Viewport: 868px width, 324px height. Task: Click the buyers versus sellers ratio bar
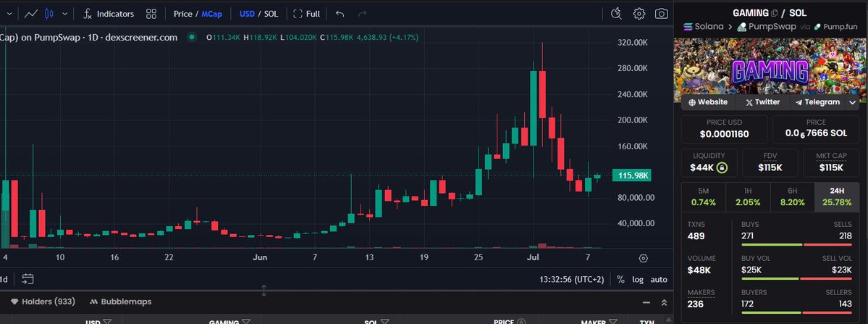[x=796, y=312]
